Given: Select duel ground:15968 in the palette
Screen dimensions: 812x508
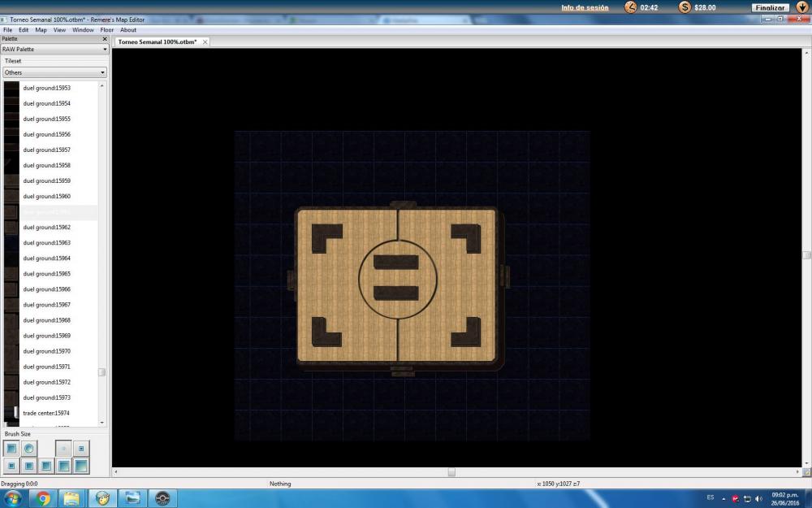Looking at the screenshot, I should (50, 320).
